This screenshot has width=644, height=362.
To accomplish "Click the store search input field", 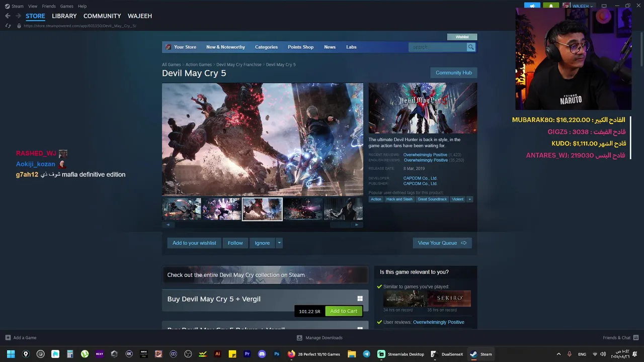I will point(438,47).
